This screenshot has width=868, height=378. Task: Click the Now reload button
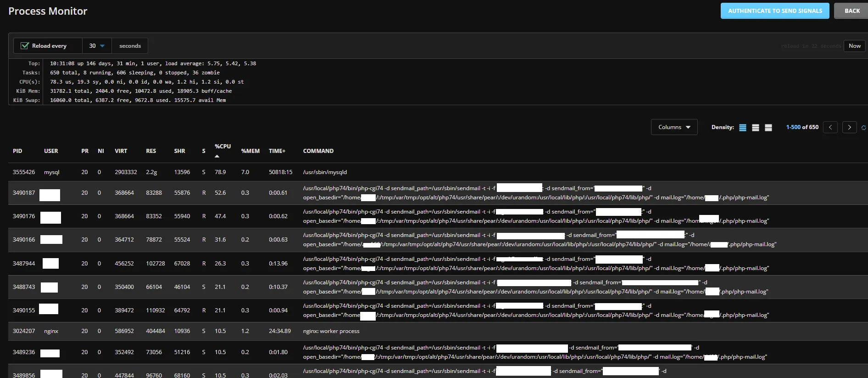tap(855, 46)
